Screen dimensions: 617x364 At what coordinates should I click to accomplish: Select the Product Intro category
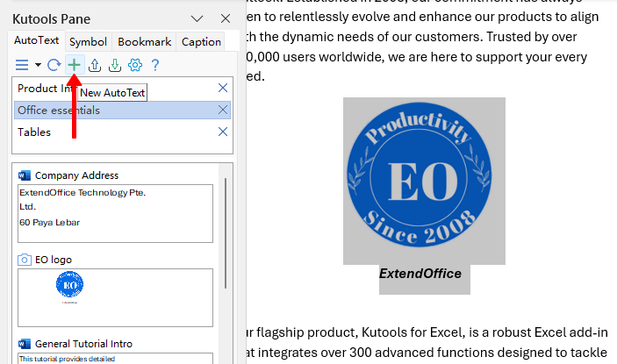click(x=122, y=88)
